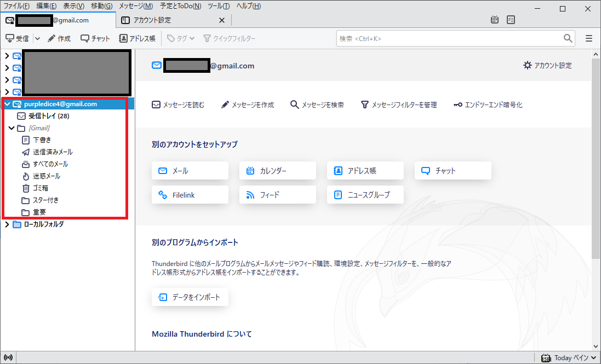Open the calendar icon in the tab bar
Image resolution: width=601 pixels, height=364 pixels.
pos(495,20)
